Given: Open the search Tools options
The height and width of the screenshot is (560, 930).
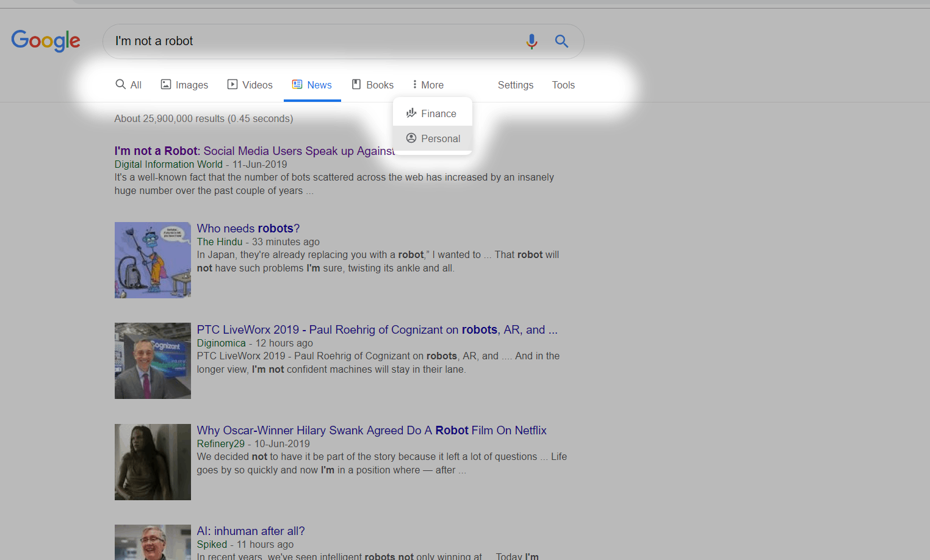Looking at the screenshot, I should click(x=563, y=85).
